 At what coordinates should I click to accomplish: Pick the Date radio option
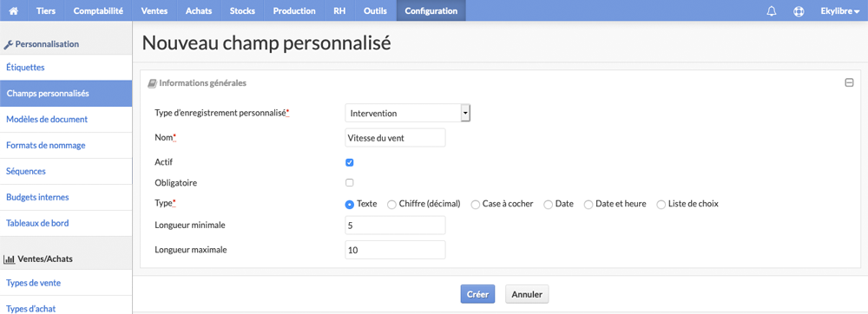[x=548, y=205]
